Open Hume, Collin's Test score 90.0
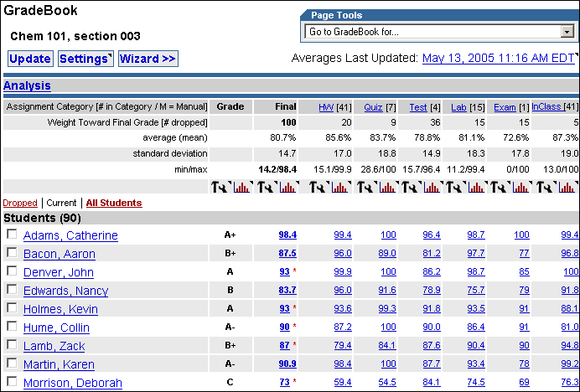 point(432,327)
